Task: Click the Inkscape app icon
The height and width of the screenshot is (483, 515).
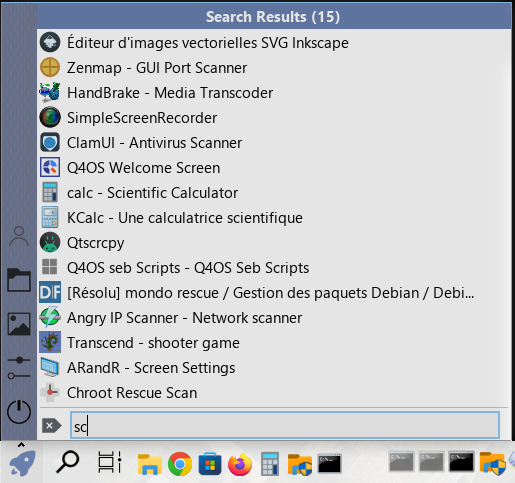Action: pos(50,42)
